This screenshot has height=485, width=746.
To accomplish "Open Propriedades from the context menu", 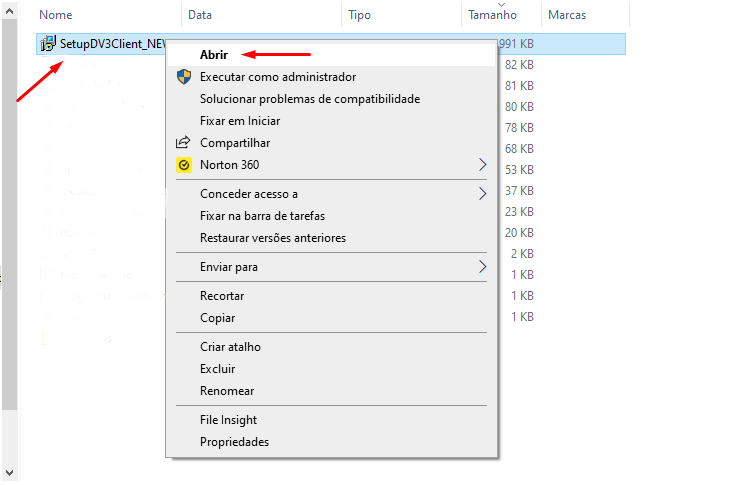I will tap(234, 442).
